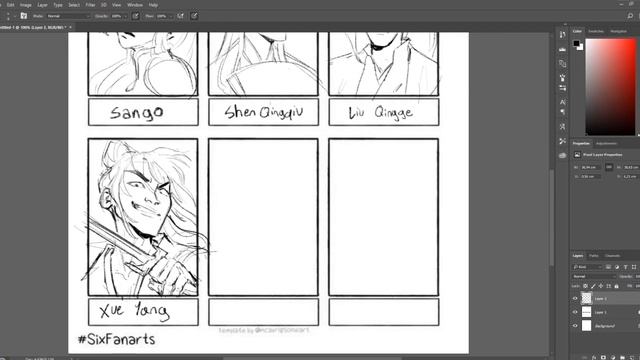Hide the top selected layer via eye icon
The image size is (640, 360).
(x=575, y=298)
